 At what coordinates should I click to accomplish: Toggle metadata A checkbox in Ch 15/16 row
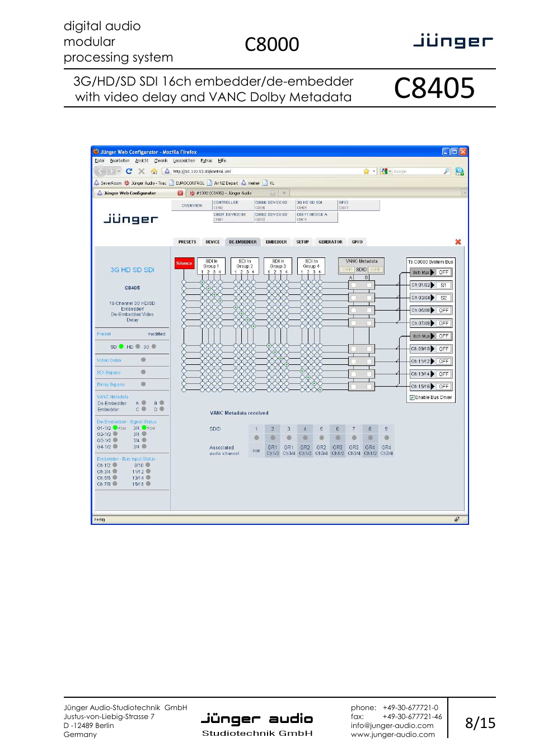click(x=353, y=387)
